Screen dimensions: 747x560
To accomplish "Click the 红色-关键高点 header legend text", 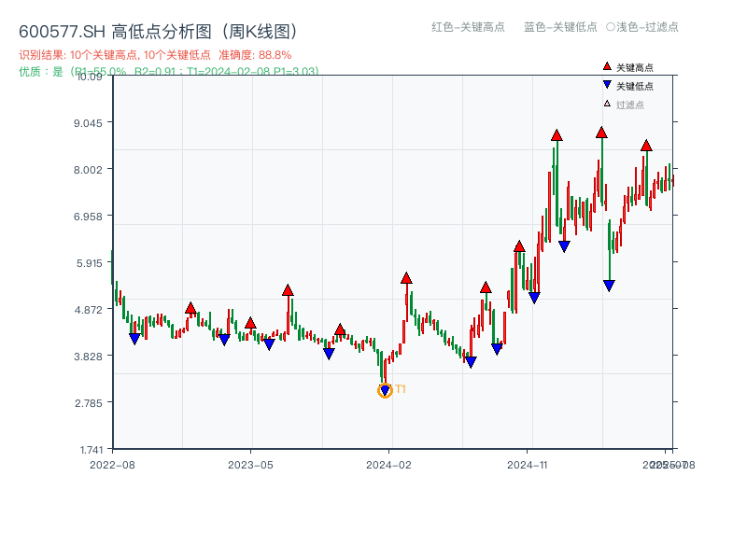I will (x=468, y=27).
